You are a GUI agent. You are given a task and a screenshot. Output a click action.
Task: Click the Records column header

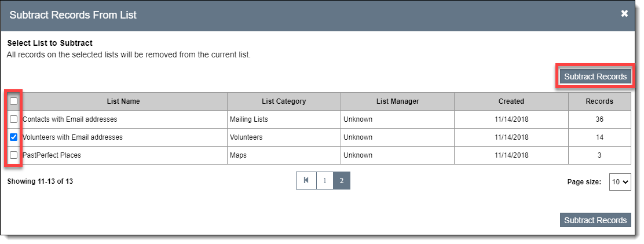click(x=599, y=101)
